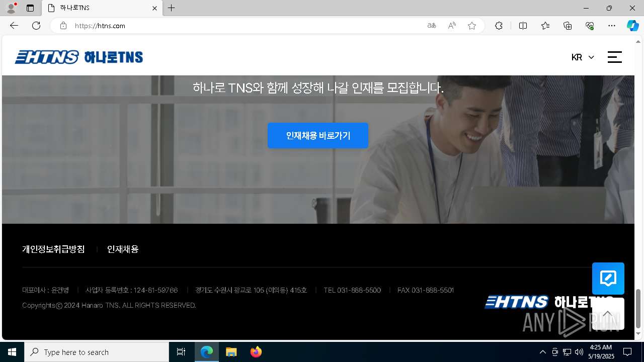Open the hamburger site menu

[615, 57]
